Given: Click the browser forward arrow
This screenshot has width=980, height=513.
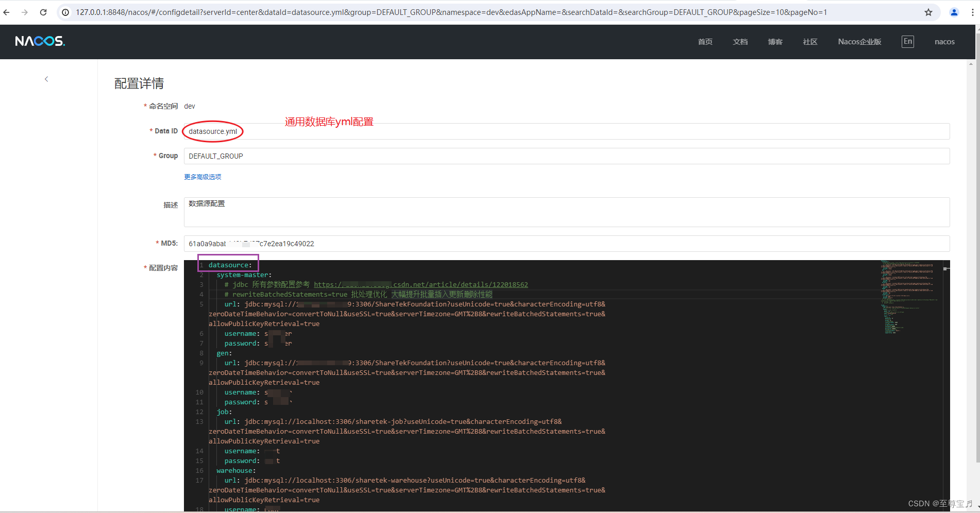Looking at the screenshot, I should point(24,12).
